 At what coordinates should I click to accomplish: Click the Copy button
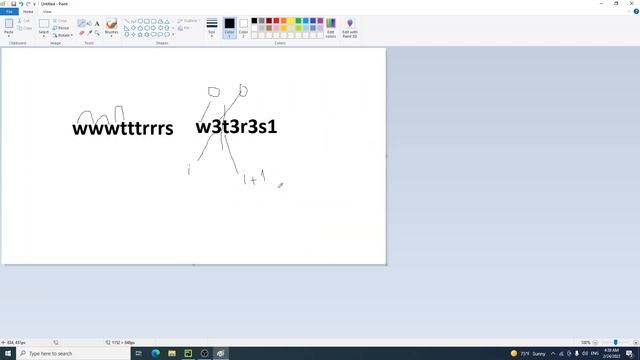click(x=25, y=28)
